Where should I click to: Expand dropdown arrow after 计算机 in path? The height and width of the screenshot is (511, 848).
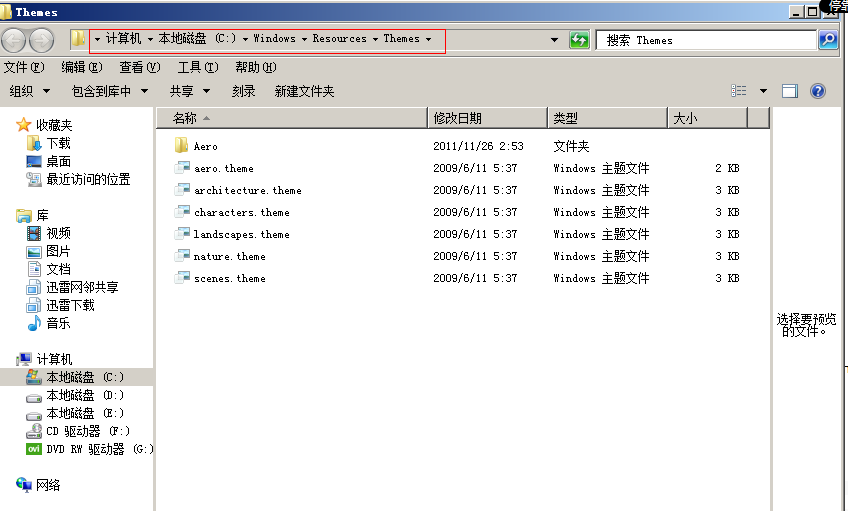pos(150,39)
